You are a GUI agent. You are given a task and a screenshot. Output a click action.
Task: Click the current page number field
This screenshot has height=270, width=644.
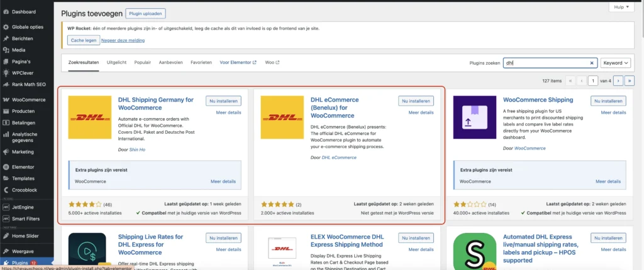point(592,81)
